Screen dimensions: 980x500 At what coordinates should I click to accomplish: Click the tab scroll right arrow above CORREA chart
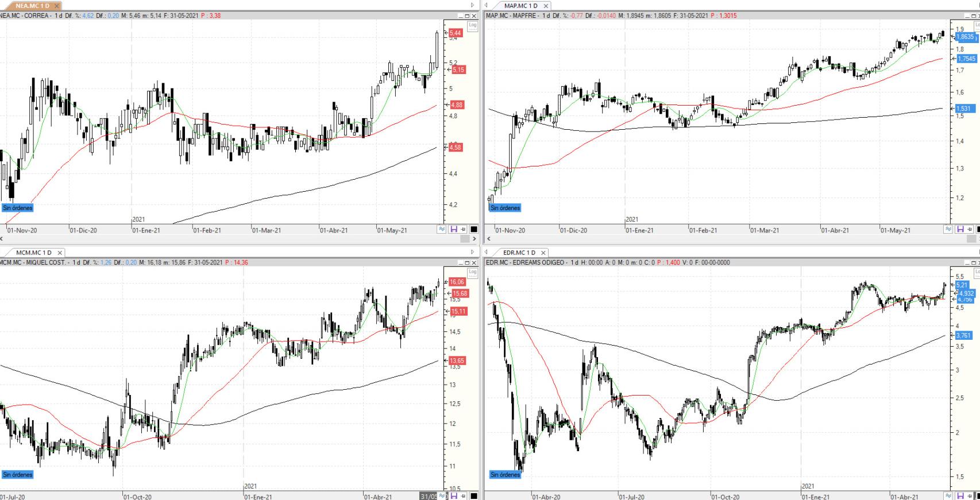473,5
